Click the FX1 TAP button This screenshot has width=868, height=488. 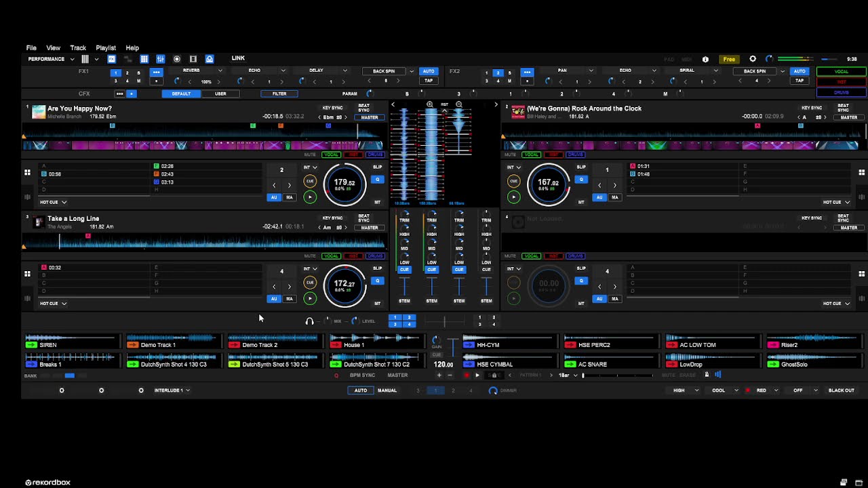point(429,81)
